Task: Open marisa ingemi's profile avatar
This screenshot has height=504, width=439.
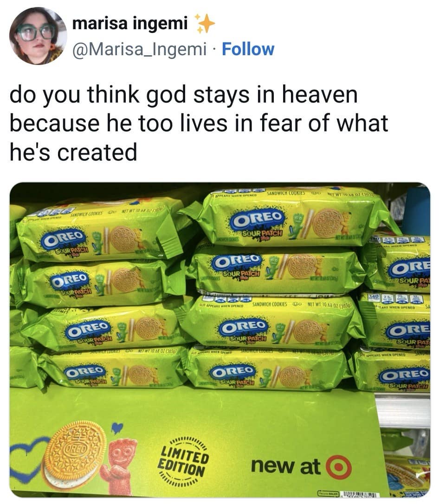Action: click(38, 36)
